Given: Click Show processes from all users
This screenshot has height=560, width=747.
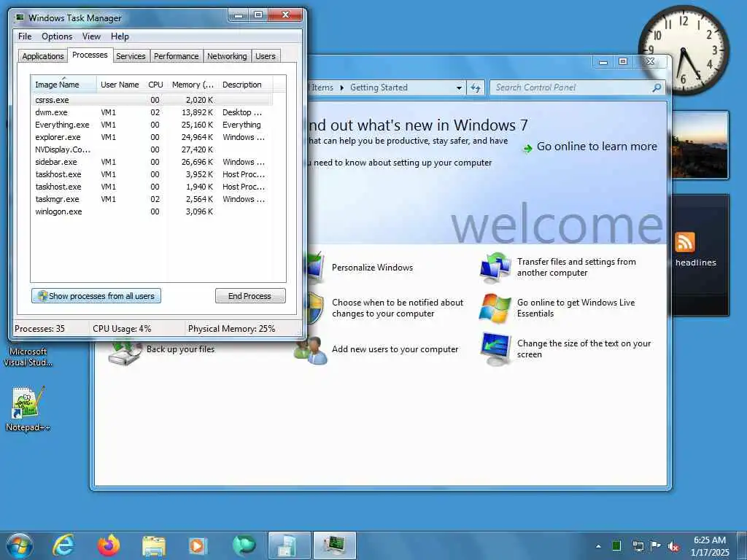Looking at the screenshot, I should [x=96, y=296].
